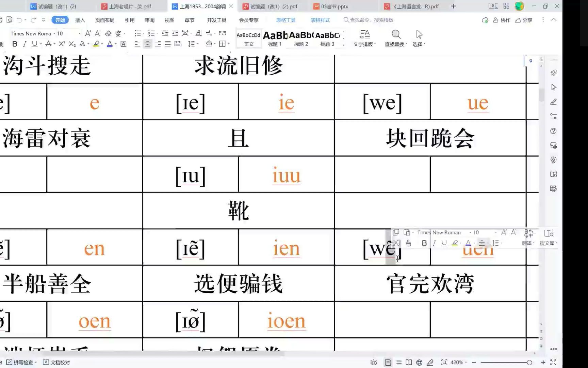The height and width of the screenshot is (368, 588).
Task: Toggle character border in ribbon
Action: tap(124, 44)
